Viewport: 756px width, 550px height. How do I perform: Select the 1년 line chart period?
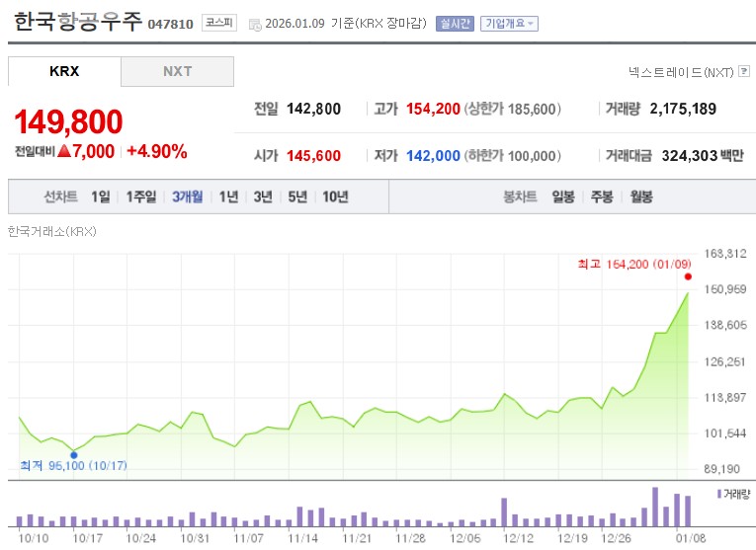point(228,196)
